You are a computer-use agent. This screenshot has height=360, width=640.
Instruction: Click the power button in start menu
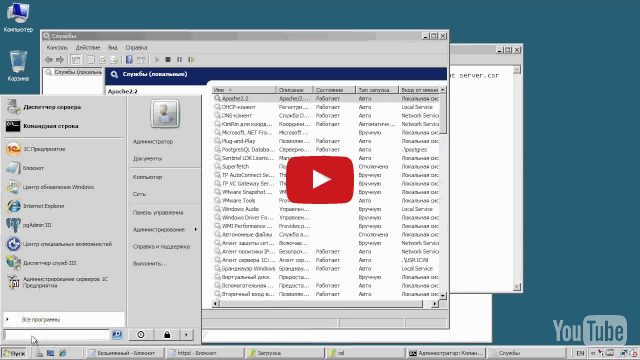coord(141,335)
